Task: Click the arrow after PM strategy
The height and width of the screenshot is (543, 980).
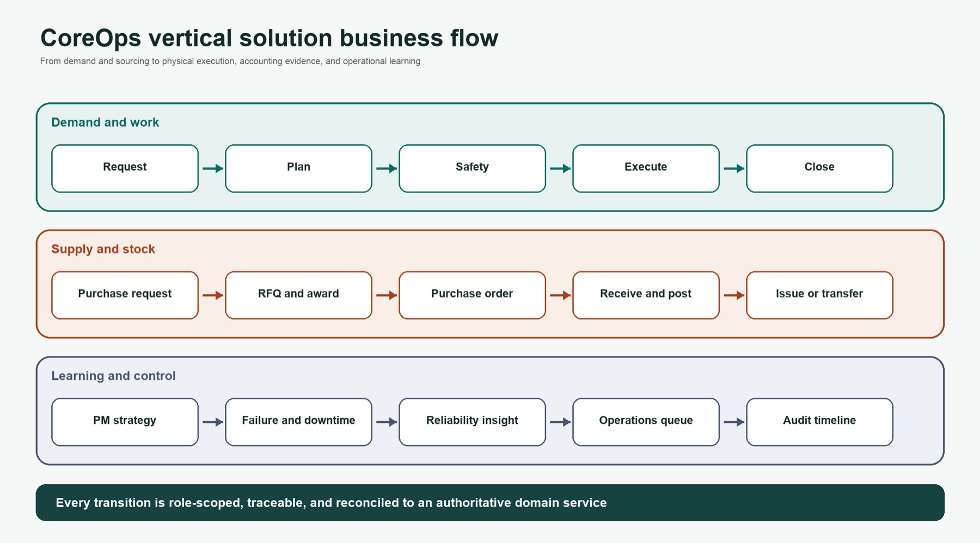Action: [212, 422]
